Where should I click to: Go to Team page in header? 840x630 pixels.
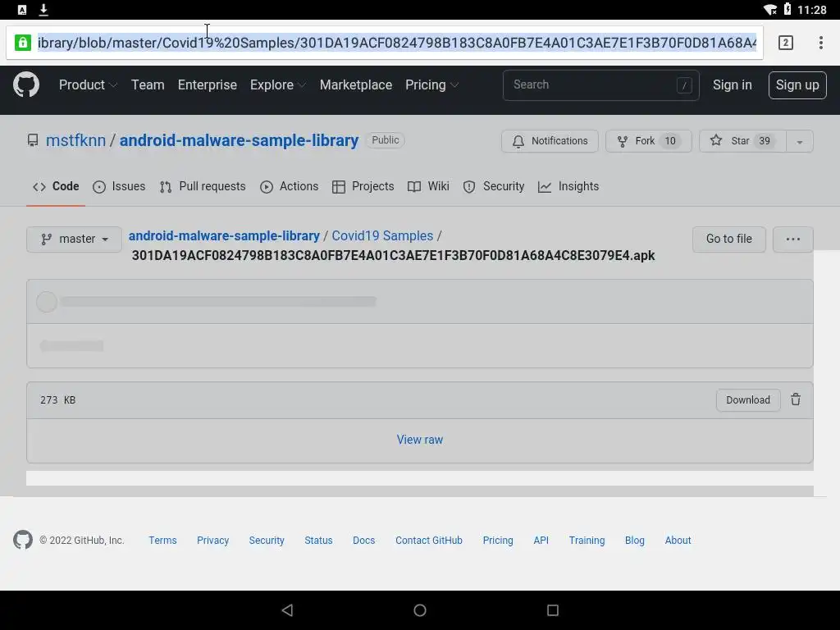pos(148,84)
